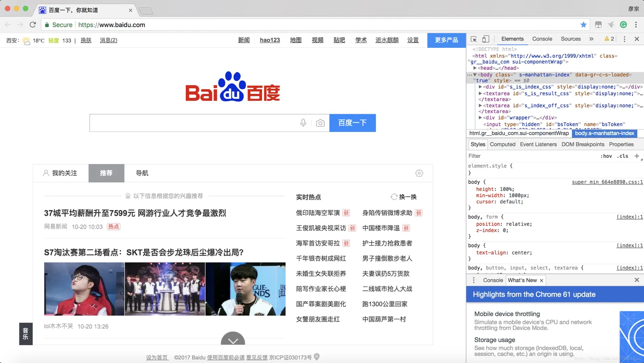
Task: Open the DevTools three-dot customize menu
Action: click(x=625, y=39)
